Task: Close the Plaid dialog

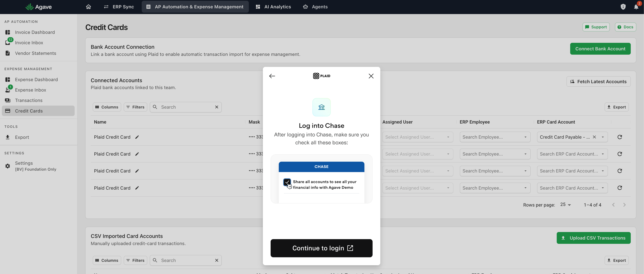Action: (371, 76)
